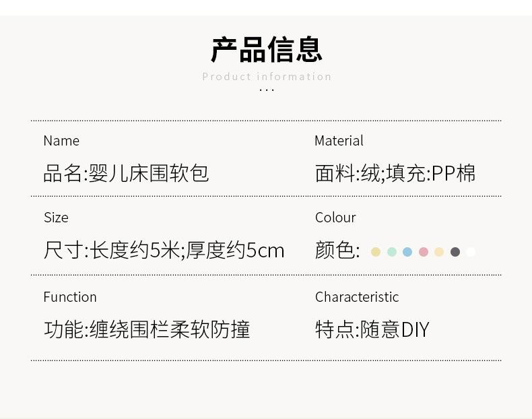Click the first yellow color dot
The height and width of the screenshot is (419, 532).
[376, 252]
